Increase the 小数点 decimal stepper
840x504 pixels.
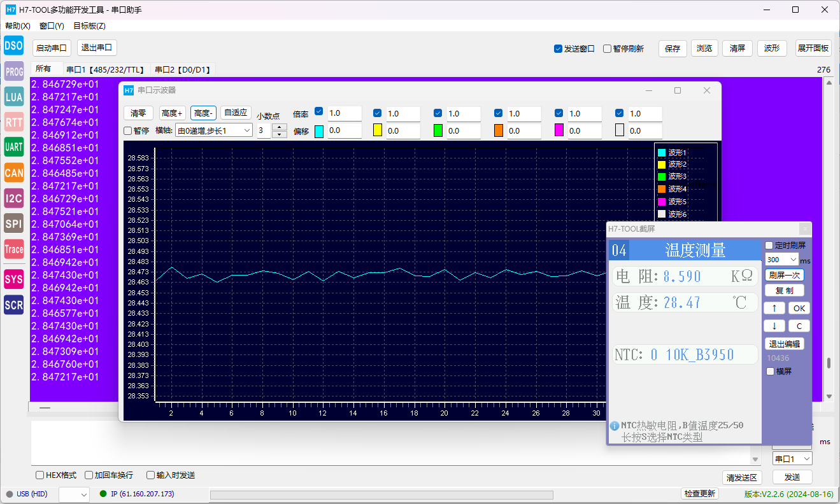[x=280, y=127]
